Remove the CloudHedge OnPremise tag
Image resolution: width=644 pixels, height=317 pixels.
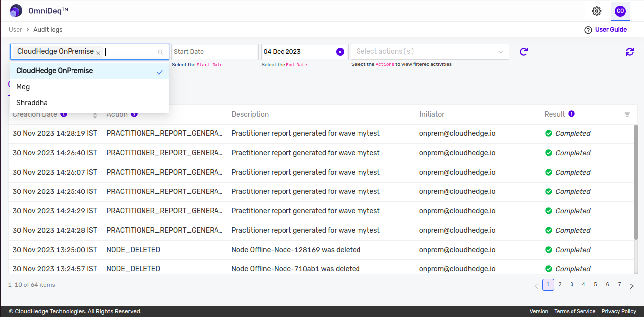pyautogui.click(x=98, y=53)
